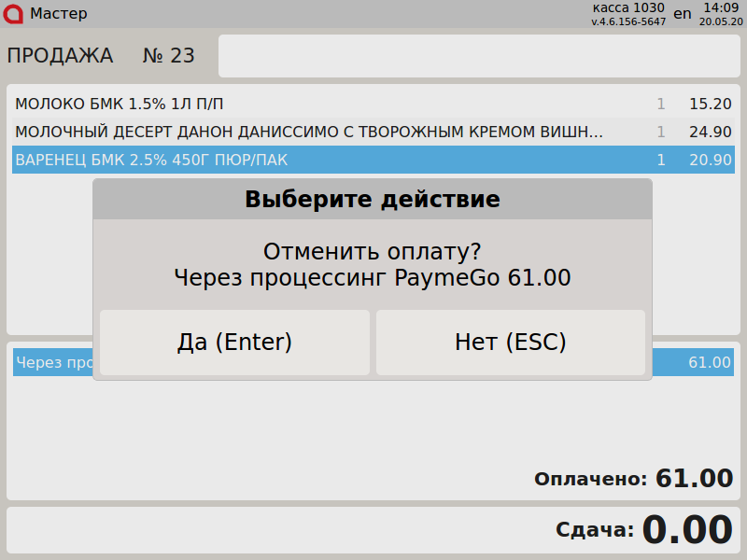Click the Мастер user label

[59, 14]
